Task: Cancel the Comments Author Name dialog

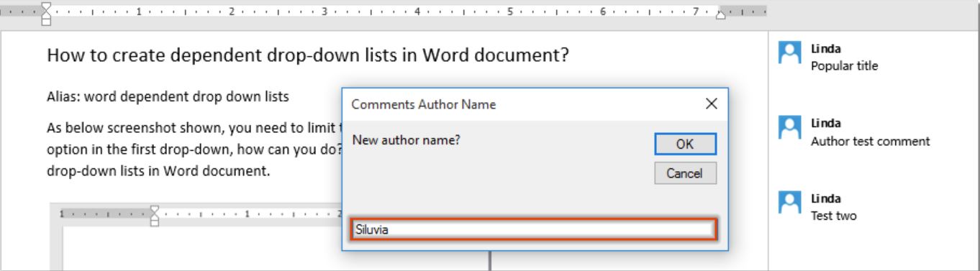Action: click(685, 173)
